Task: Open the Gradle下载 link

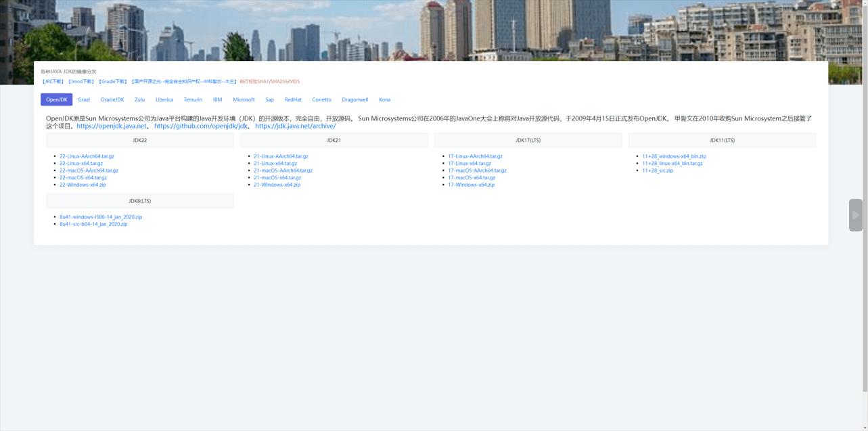Action: pyautogui.click(x=113, y=82)
